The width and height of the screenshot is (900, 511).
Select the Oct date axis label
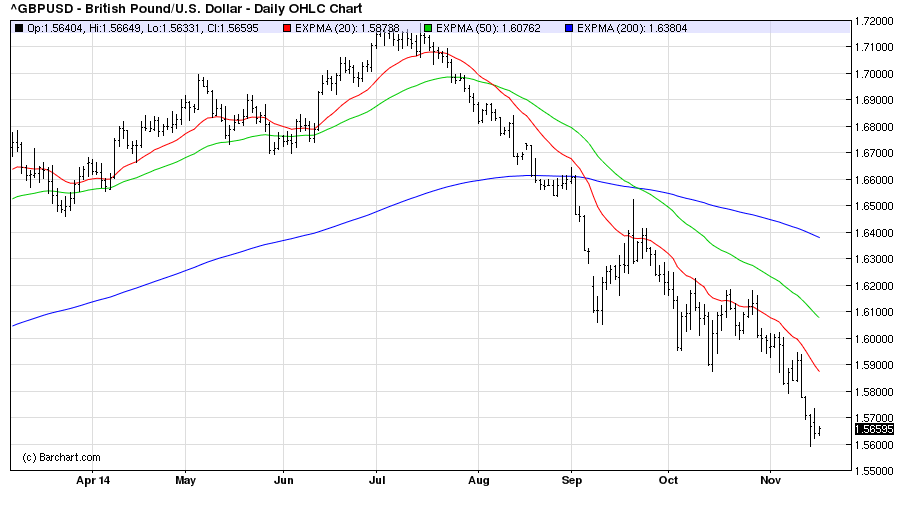point(668,479)
